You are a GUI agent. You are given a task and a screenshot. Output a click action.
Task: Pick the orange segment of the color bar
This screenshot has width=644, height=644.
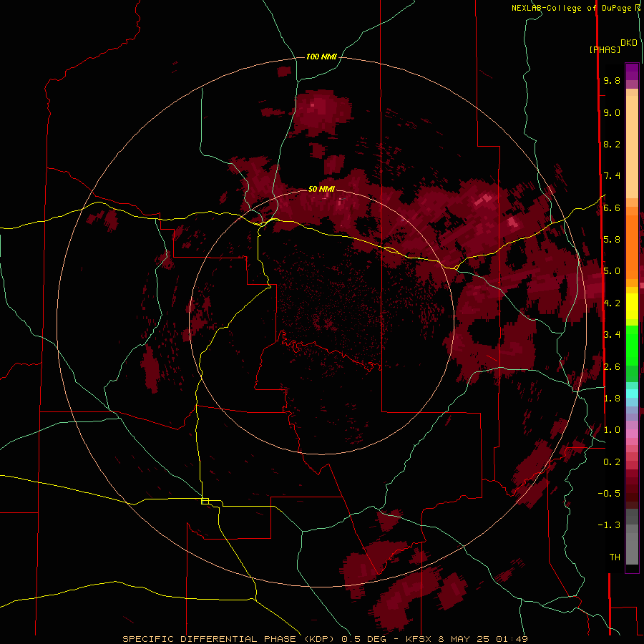pyautogui.click(x=632, y=246)
